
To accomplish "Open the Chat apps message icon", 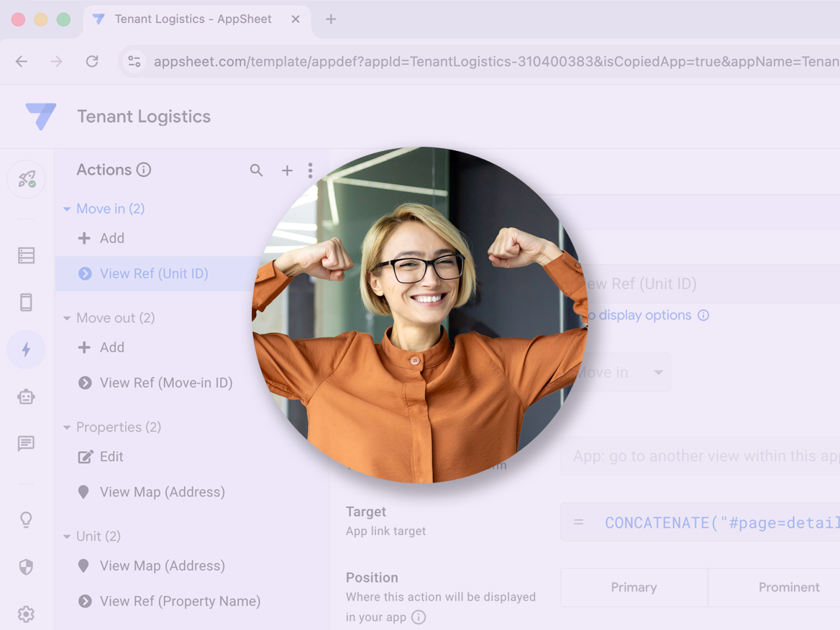I will (x=26, y=444).
